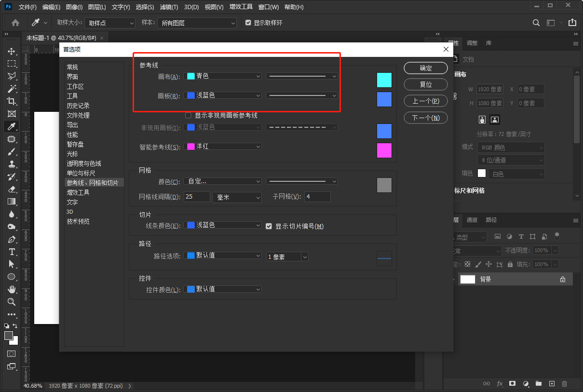Click the 确定 button

[426, 68]
